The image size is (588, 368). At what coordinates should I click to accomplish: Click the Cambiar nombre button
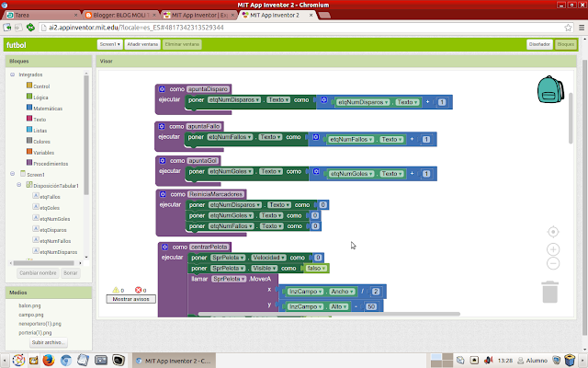coord(38,273)
